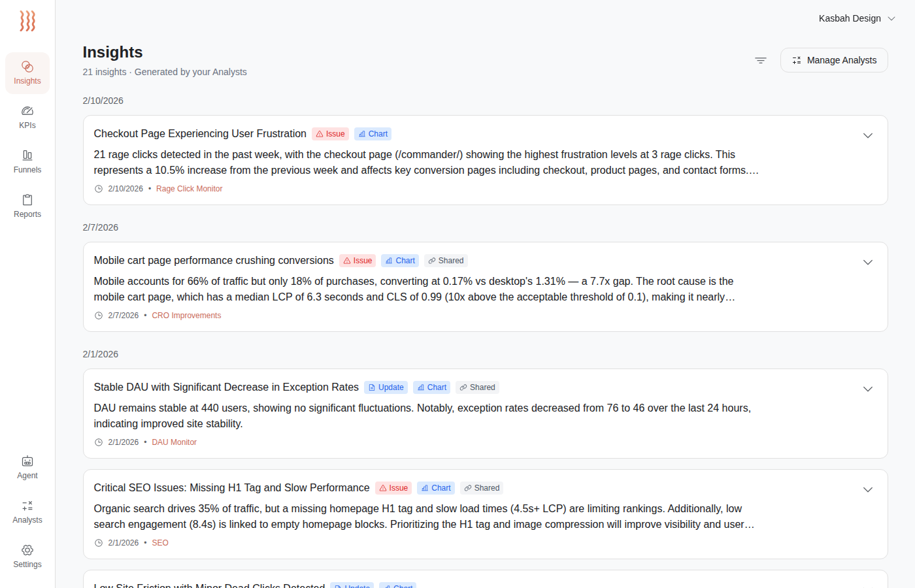Open the filter icon near Manage Analysts
The height and width of the screenshot is (588, 915).
coord(760,59)
